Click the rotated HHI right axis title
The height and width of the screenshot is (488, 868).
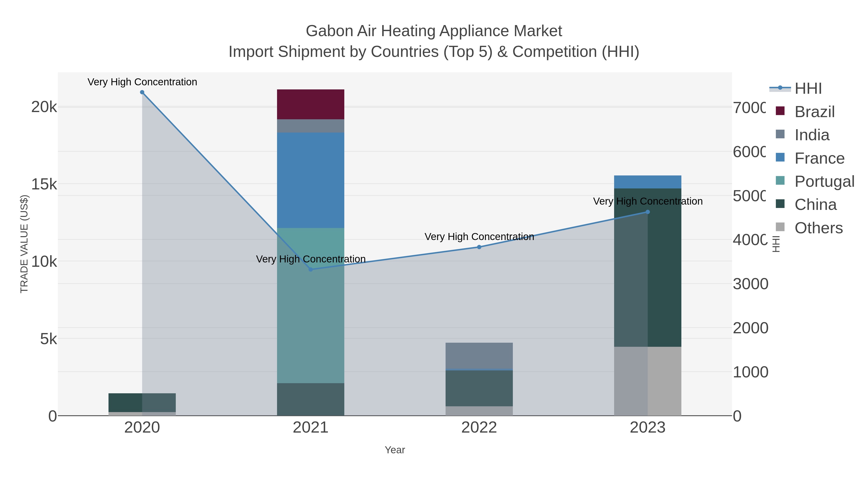(x=776, y=244)
